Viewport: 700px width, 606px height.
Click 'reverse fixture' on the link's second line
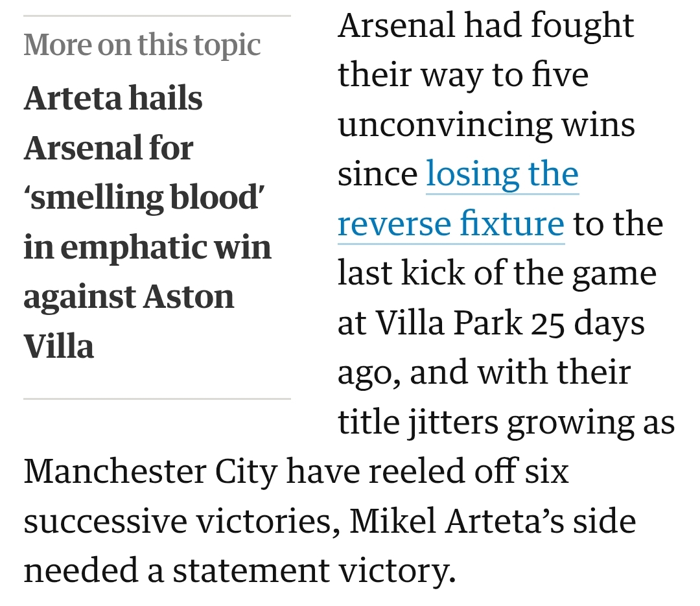pos(451,224)
